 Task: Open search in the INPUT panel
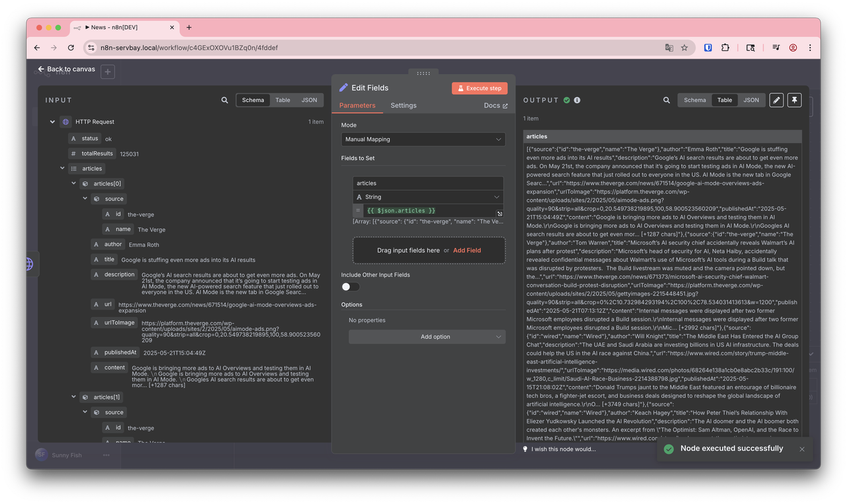click(225, 100)
